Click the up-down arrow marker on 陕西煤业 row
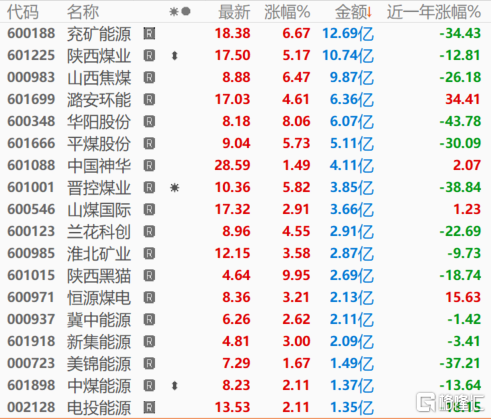491x419 pixels. [174, 56]
